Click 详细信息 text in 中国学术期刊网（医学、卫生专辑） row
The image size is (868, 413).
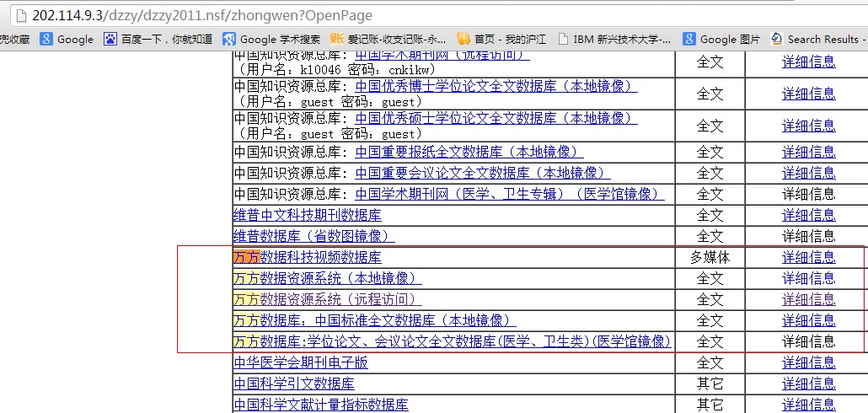point(809,194)
